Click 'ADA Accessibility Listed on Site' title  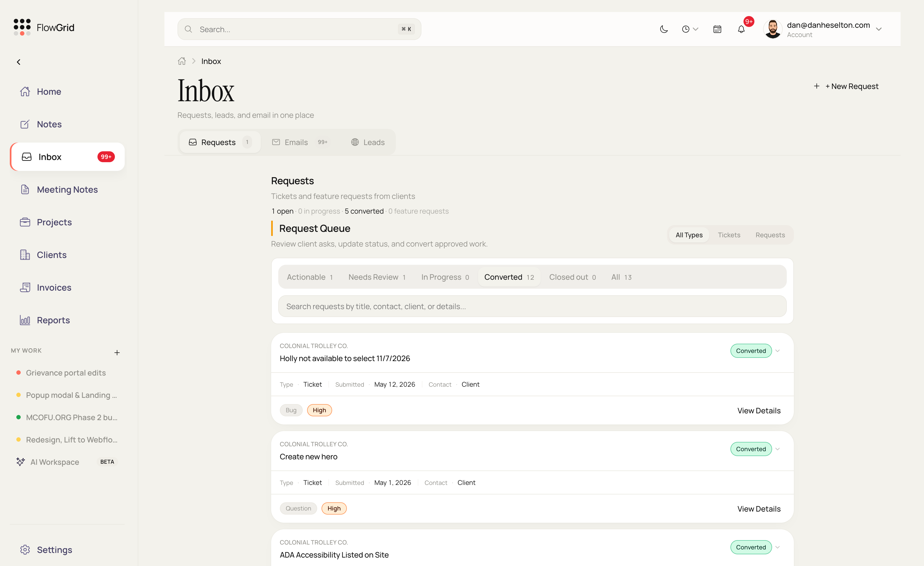[x=334, y=555]
